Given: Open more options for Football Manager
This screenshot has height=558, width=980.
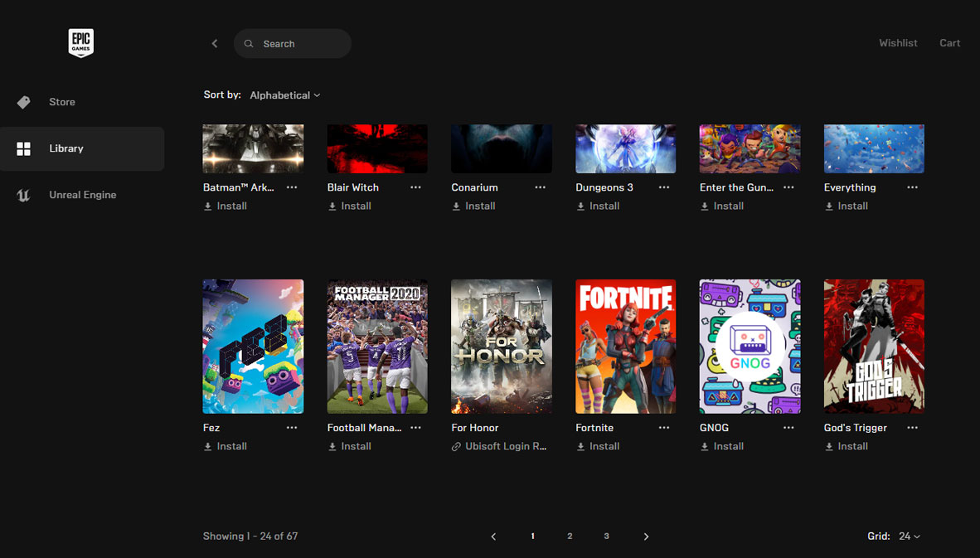Looking at the screenshot, I should tap(415, 428).
